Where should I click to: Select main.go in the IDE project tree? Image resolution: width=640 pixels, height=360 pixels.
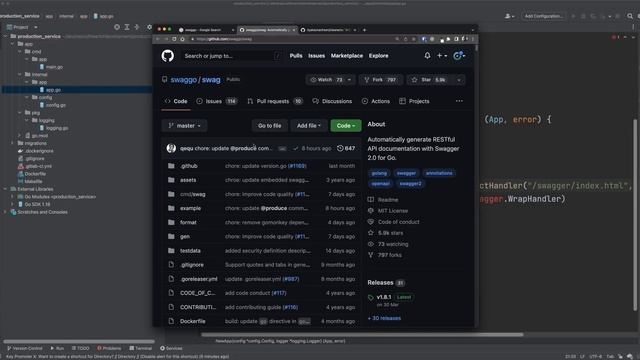(x=54, y=67)
